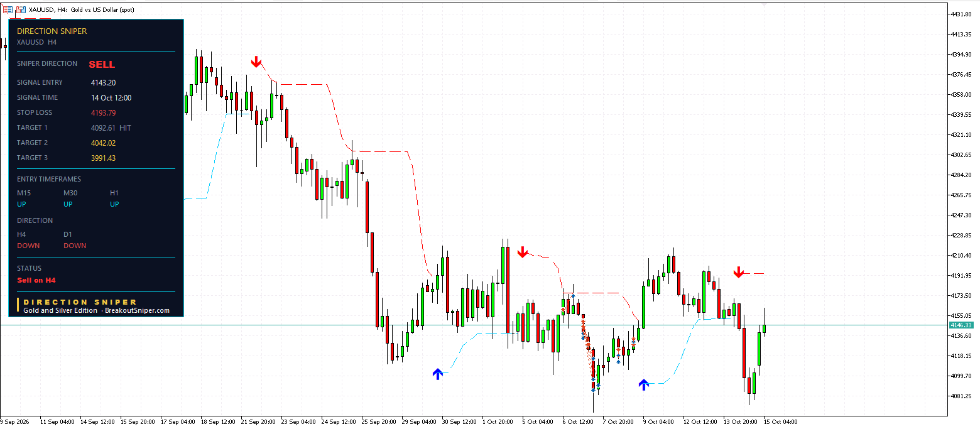Viewport: 980px width, 429px height.
Task: Click the 4210.40 price axis label
Action: [962, 255]
